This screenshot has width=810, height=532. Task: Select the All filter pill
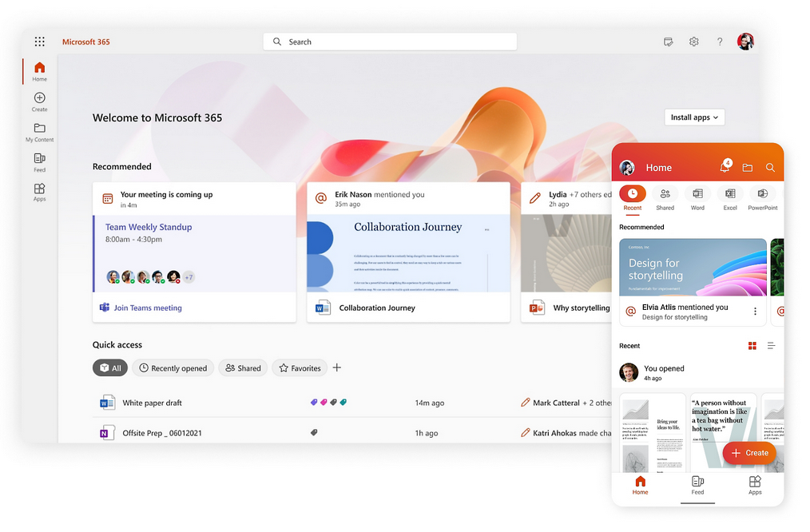pos(110,367)
